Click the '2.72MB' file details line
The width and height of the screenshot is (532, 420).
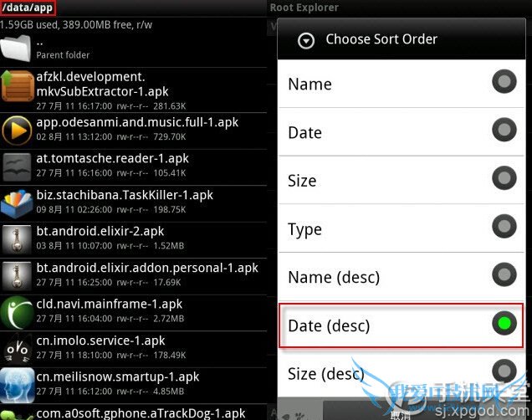pos(110,319)
